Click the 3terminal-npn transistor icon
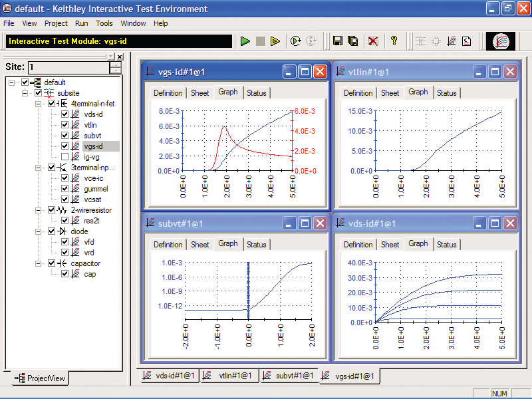This screenshot has width=532, height=399. pos(62,168)
